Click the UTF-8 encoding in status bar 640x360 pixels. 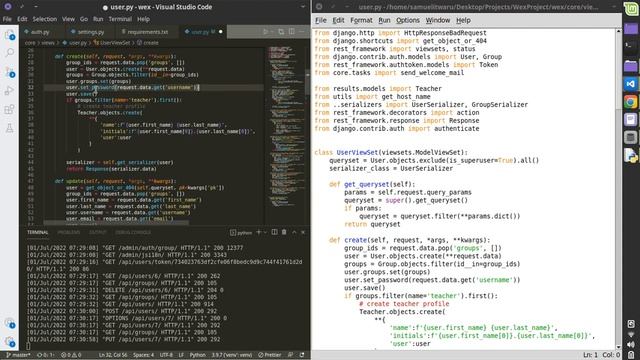tap(166, 355)
